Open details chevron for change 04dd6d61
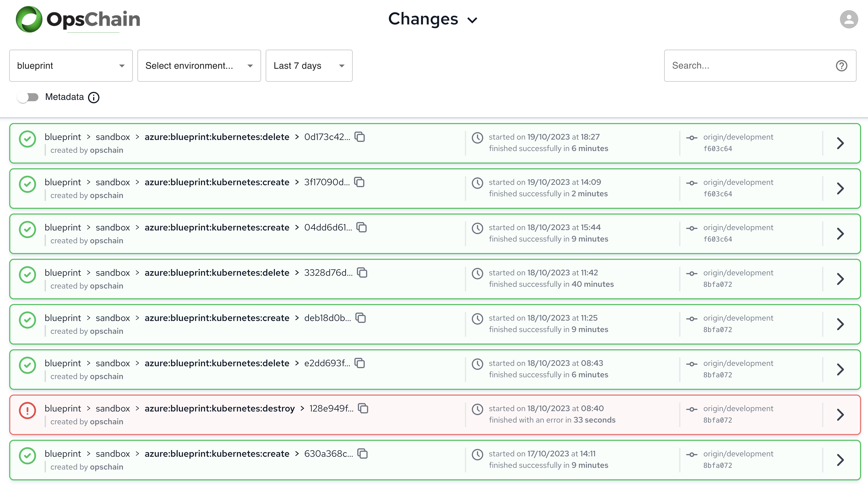This screenshot has width=868, height=485. pyautogui.click(x=840, y=234)
